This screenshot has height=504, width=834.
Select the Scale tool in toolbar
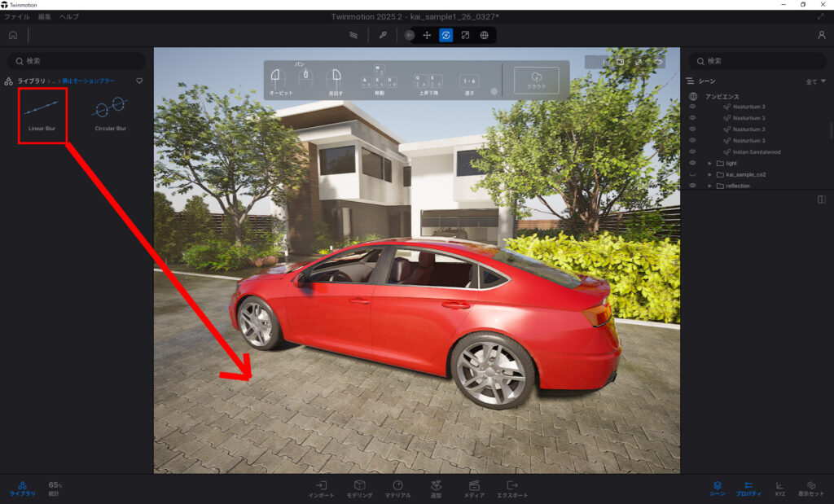(x=465, y=35)
